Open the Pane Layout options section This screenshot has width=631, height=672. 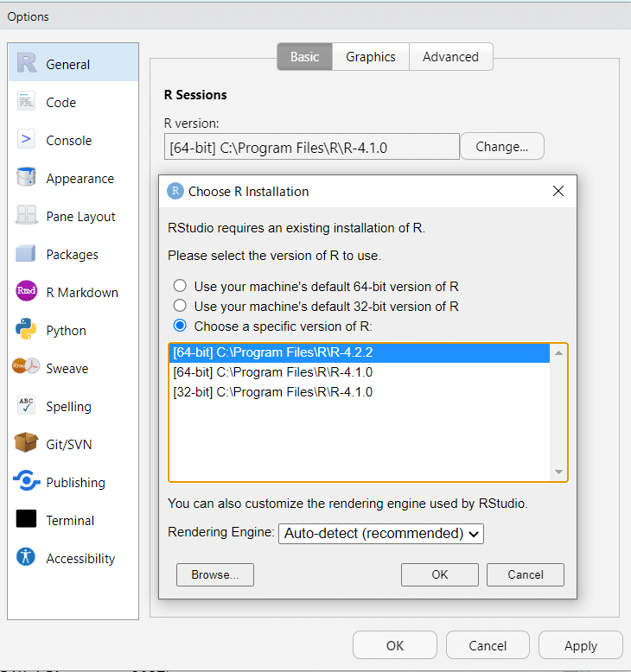click(73, 216)
